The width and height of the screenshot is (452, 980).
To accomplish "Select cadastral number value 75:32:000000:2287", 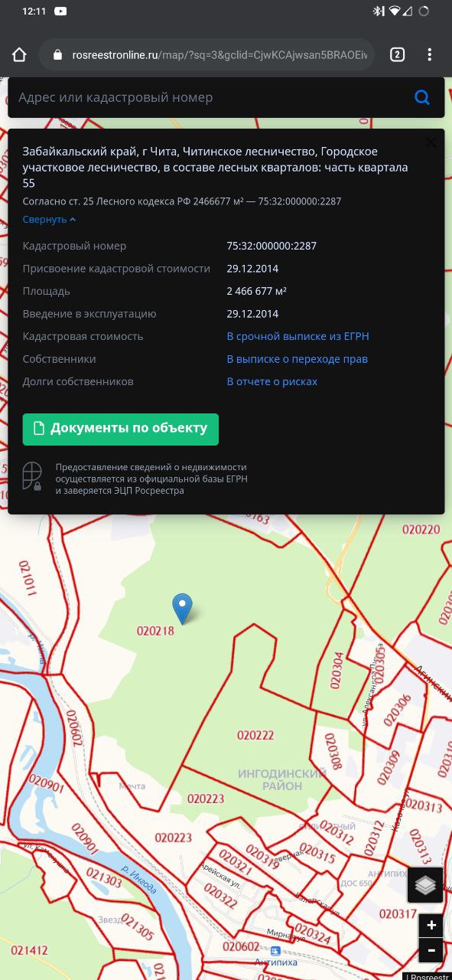I will point(272,246).
